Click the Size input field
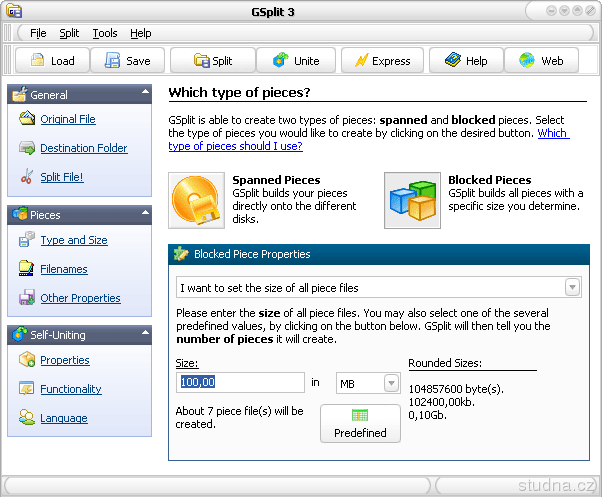 click(x=240, y=382)
